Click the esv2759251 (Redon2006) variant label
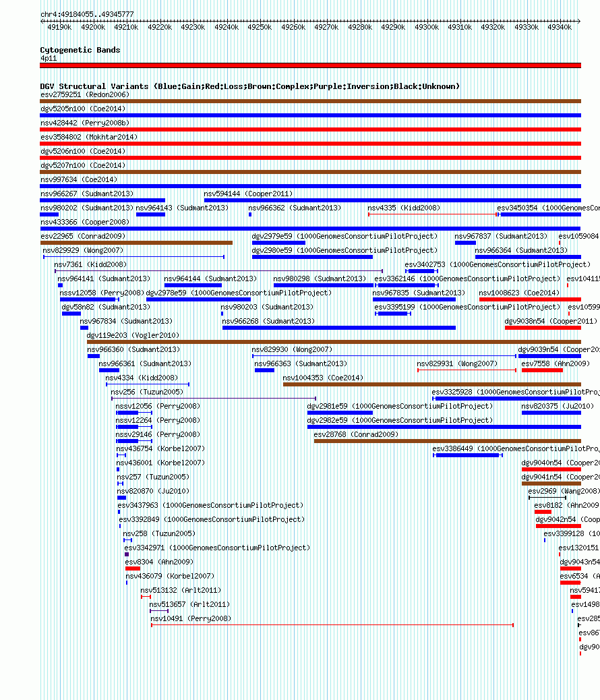The image size is (600, 700). coord(85,94)
